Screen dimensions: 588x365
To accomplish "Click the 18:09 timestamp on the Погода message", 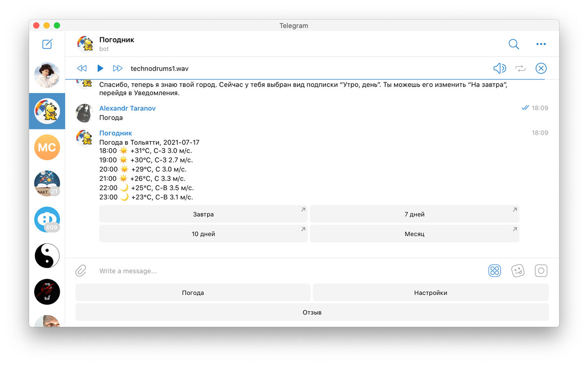I will click(540, 108).
